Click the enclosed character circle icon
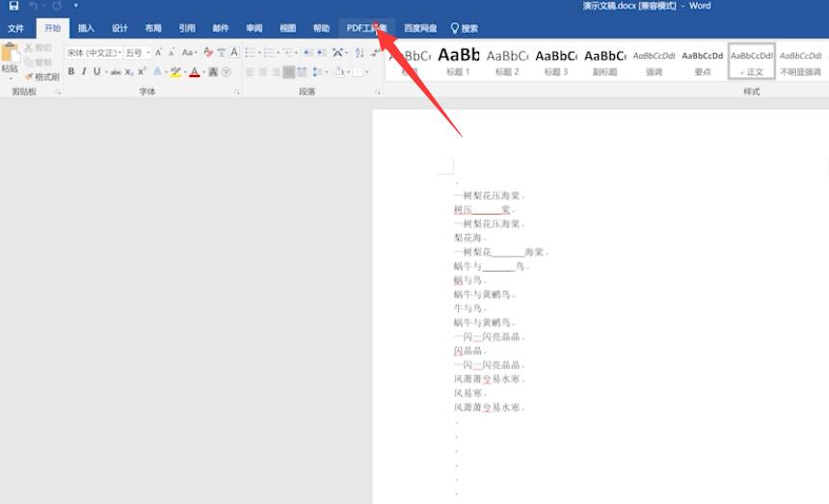The image size is (829, 504). tap(227, 72)
